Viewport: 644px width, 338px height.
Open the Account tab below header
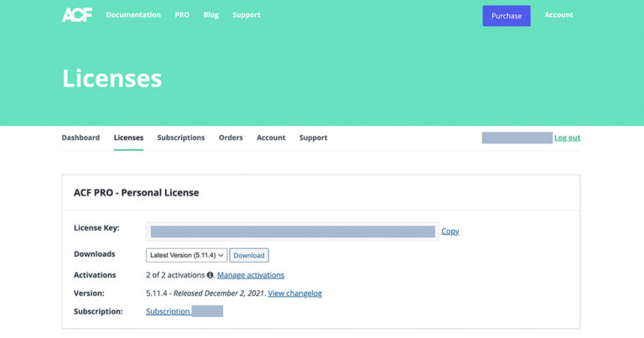point(271,138)
